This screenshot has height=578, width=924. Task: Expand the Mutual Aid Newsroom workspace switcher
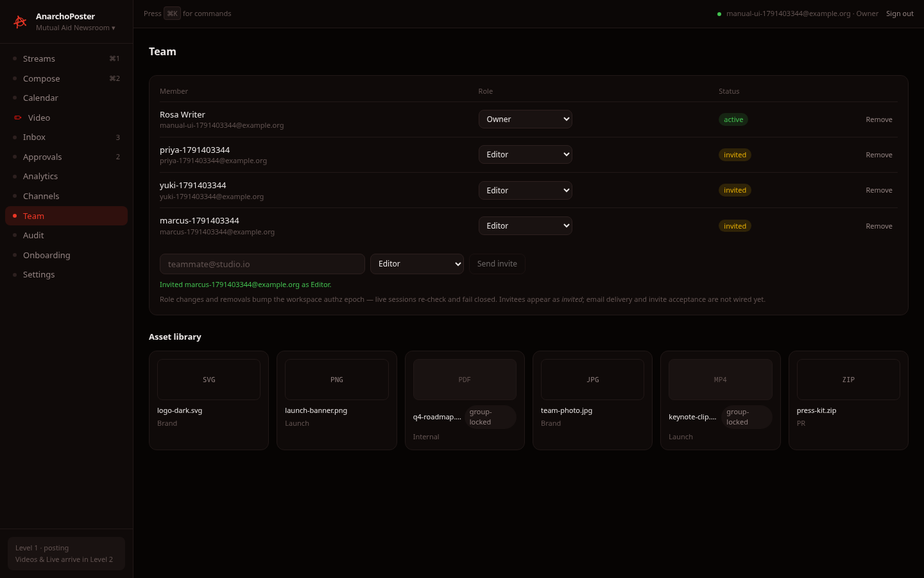coord(76,28)
